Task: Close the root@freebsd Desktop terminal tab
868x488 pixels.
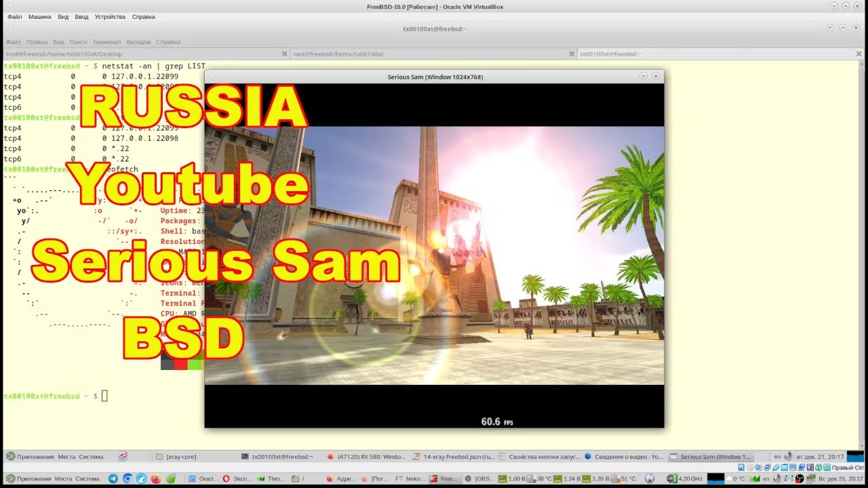Action: tap(284, 54)
